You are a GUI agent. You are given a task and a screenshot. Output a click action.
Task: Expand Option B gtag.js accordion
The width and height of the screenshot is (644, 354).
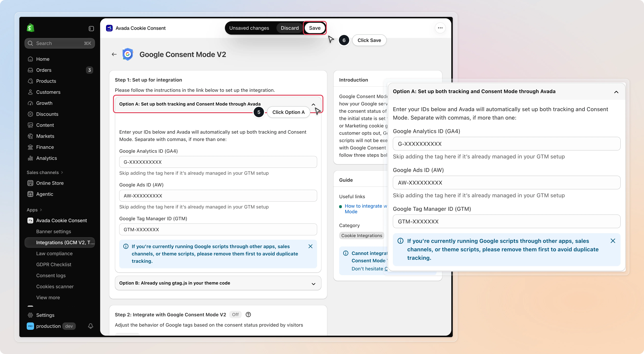[218, 283]
